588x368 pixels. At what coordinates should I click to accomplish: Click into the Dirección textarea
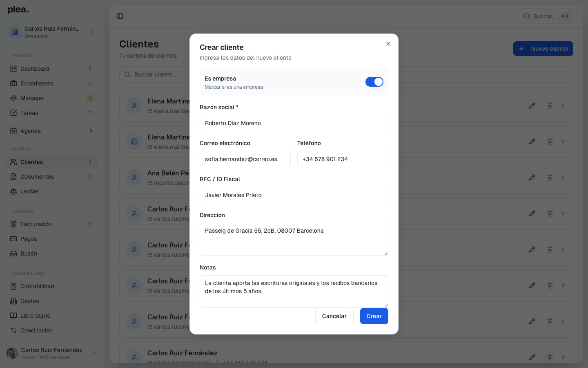294,239
